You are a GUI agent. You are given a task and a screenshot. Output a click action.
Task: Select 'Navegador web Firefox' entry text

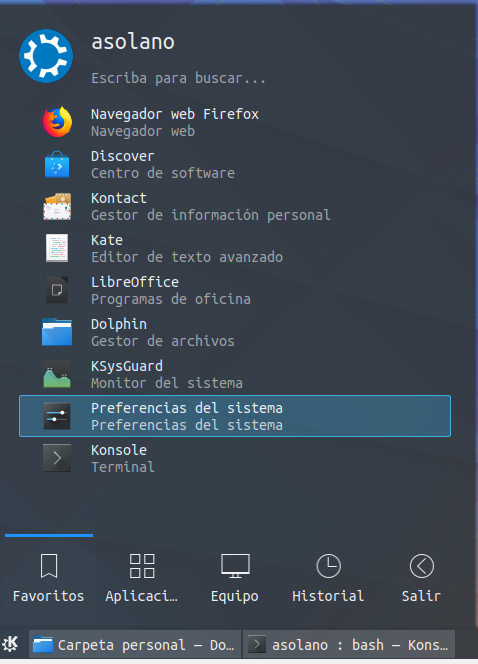pyautogui.click(x=175, y=114)
